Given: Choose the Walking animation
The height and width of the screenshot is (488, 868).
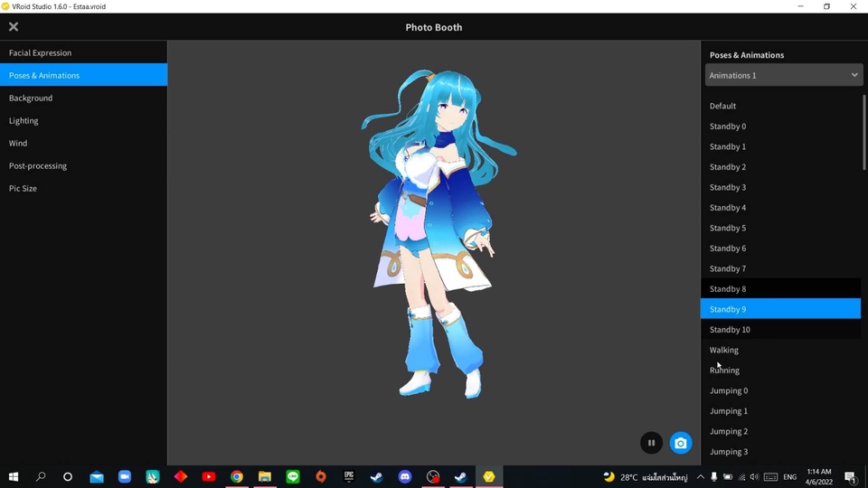Looking at the screenshot, I should 780,350.
